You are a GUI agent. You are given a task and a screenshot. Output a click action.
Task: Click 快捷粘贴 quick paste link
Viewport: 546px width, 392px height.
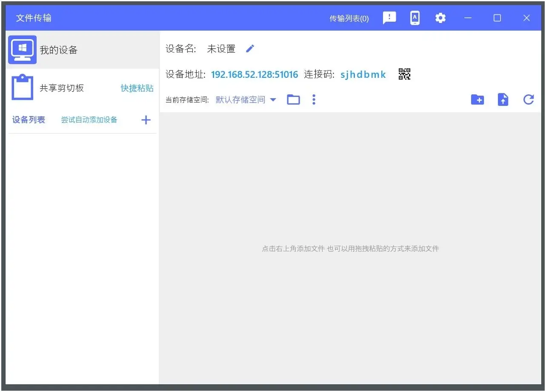pos(137,88)
